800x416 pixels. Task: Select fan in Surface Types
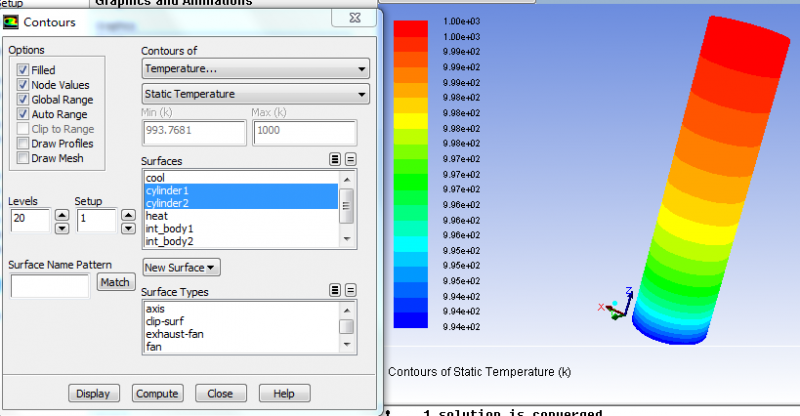[x=241, y=347]
